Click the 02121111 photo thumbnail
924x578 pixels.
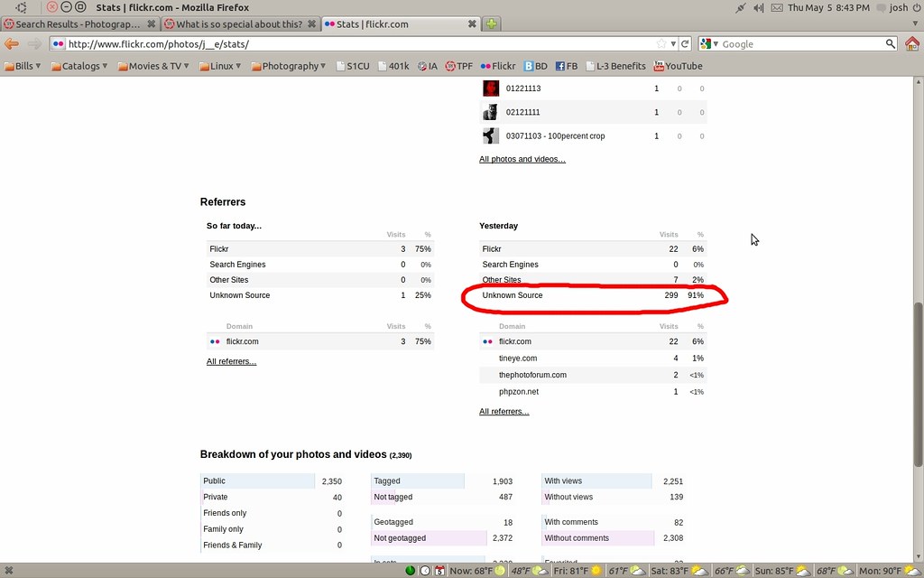pyautogui.click(x=491, y=112)
